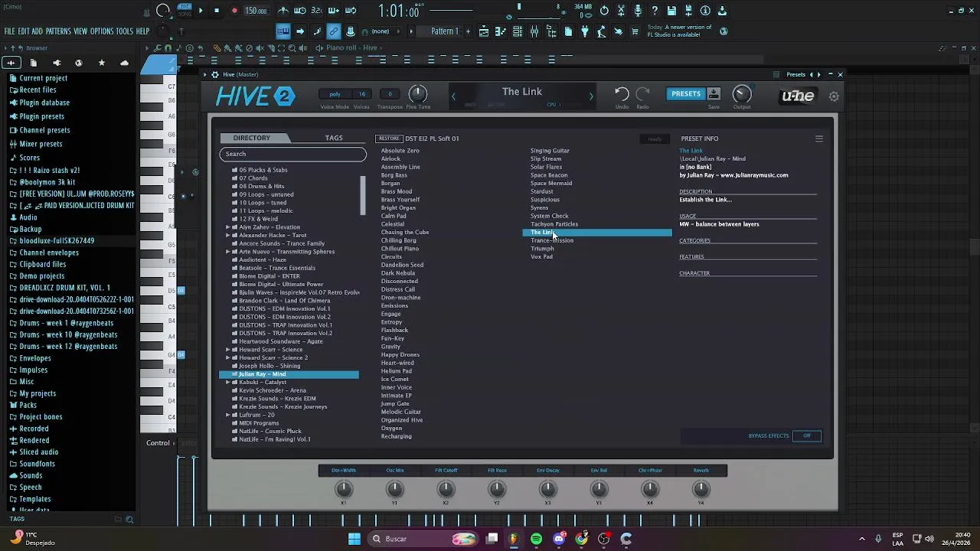980x551 pixels.
Task: Open the TOOLS menu
Action: pyautogui.click(x=125, y=31)
